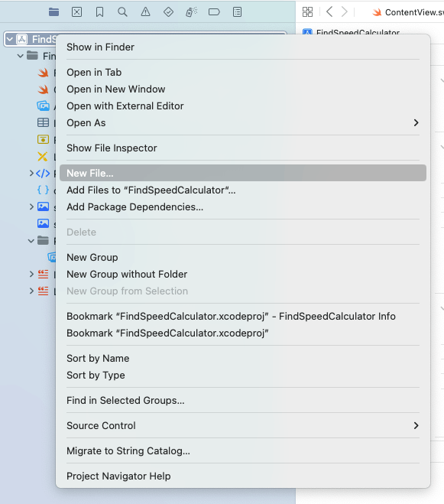Open the Breakpoint navigator icon
Viewport: 444px width, 504px height.
click(x=214, y=12)
